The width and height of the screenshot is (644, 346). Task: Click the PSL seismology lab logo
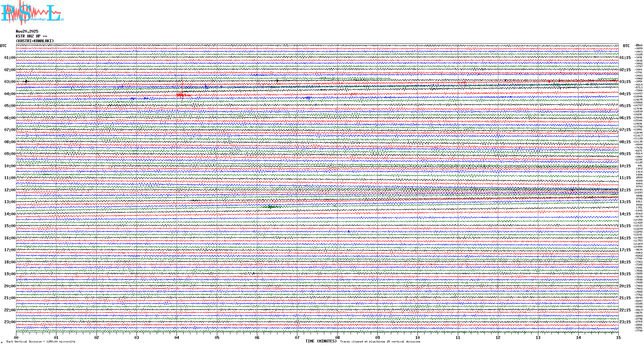[32, 13]
